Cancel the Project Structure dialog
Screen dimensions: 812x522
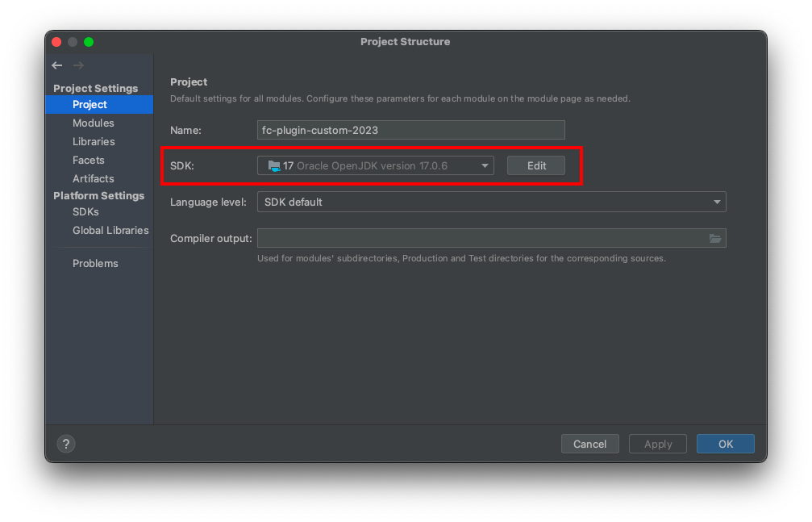589,444
